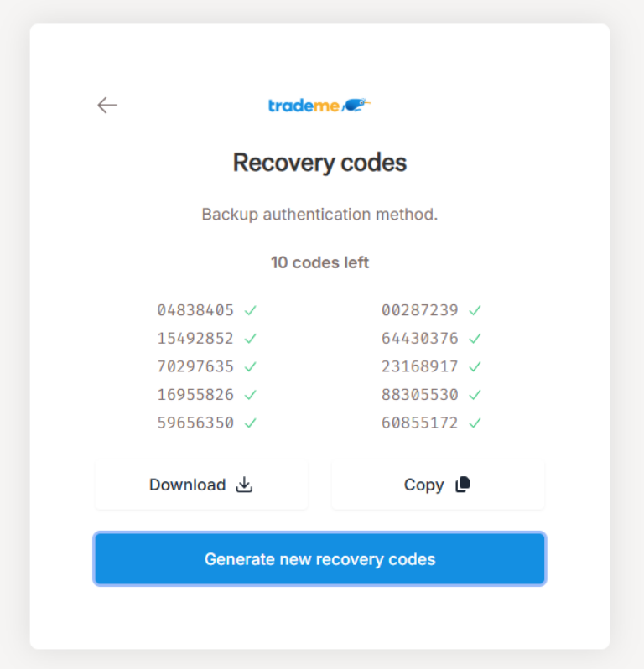644x669 pixels.
Task: Click the checkmark beside code 16955826
Action: (251, 395)
